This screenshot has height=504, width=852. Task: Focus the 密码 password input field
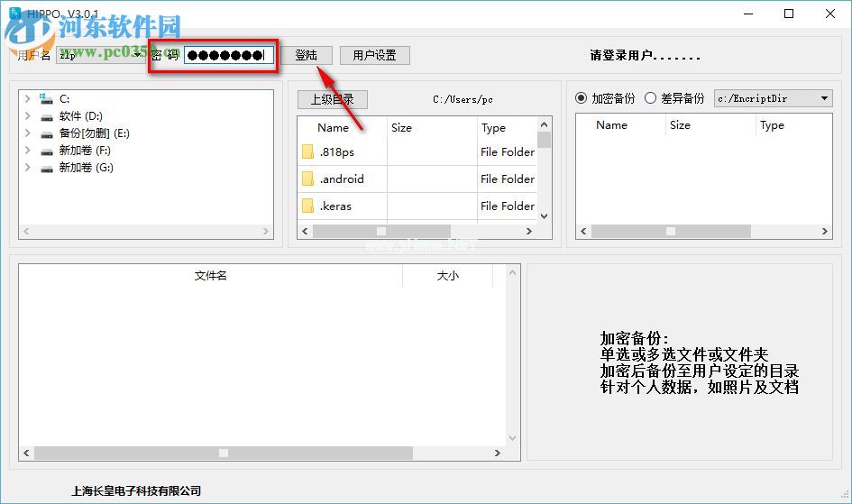coord(228,55)
